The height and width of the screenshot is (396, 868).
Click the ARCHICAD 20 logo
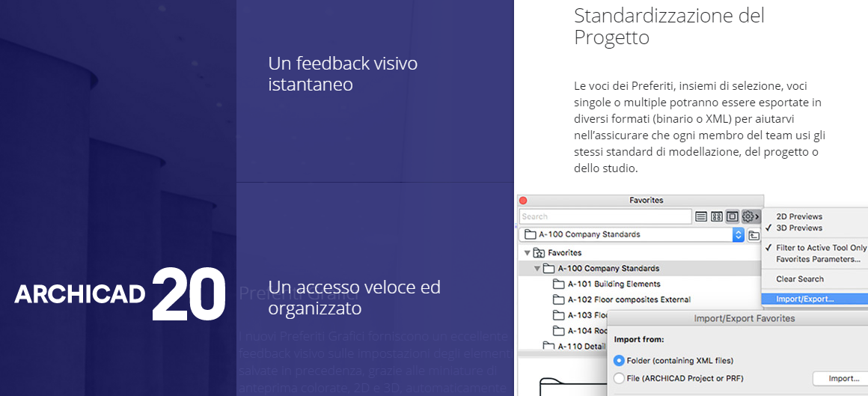pos(120,294)
